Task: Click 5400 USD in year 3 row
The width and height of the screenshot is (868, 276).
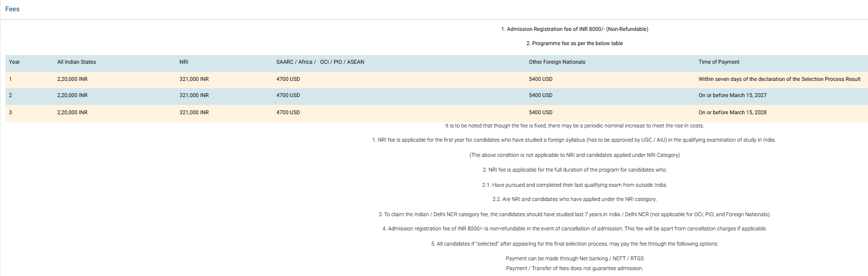Action: point(540,112)
